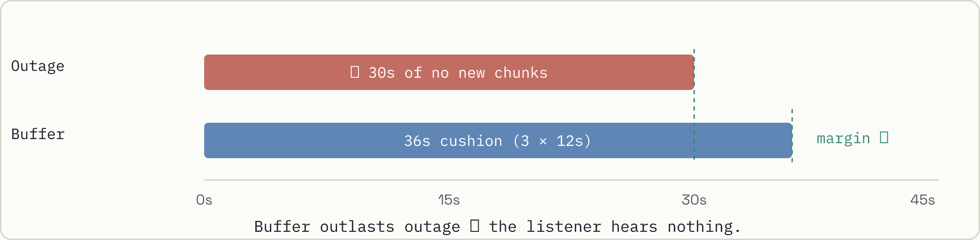Click the 0s axis tick label
This screenshot has width=980, height=240.
[x=204, y=200]
